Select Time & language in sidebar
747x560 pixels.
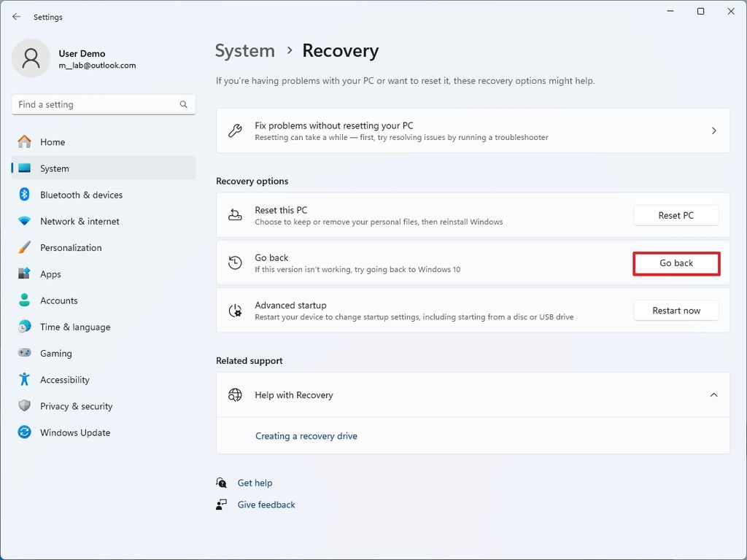tap(75, 327)
